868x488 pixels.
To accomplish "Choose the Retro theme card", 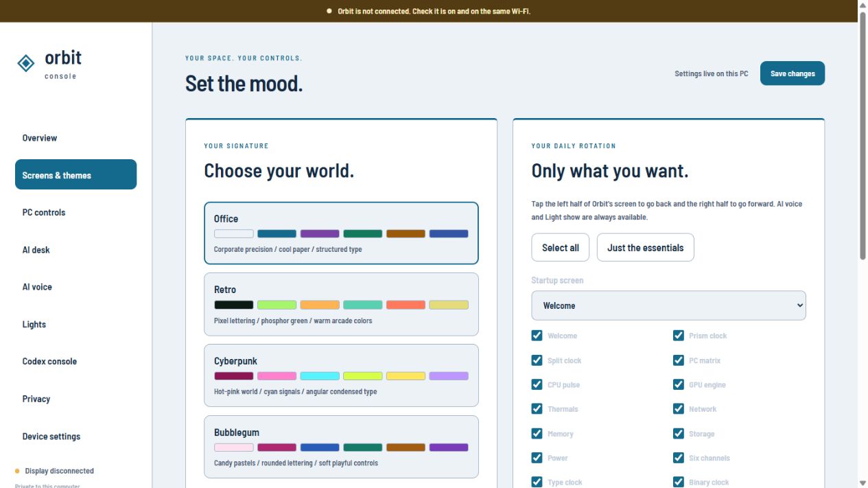I will tap(341, 304).
